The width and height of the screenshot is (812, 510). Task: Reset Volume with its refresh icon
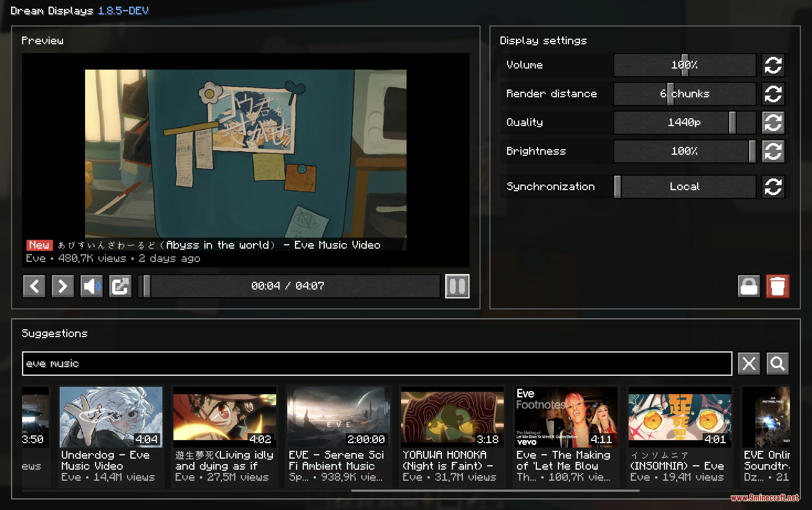(773, 65)
